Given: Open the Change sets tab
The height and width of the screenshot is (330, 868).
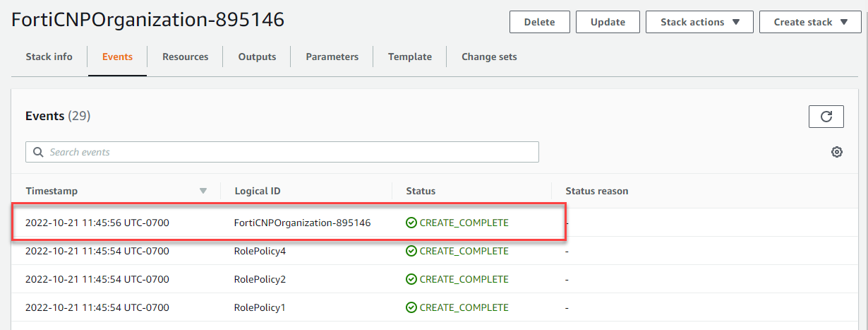Looking at the screenshot, I should pos(489,57).
